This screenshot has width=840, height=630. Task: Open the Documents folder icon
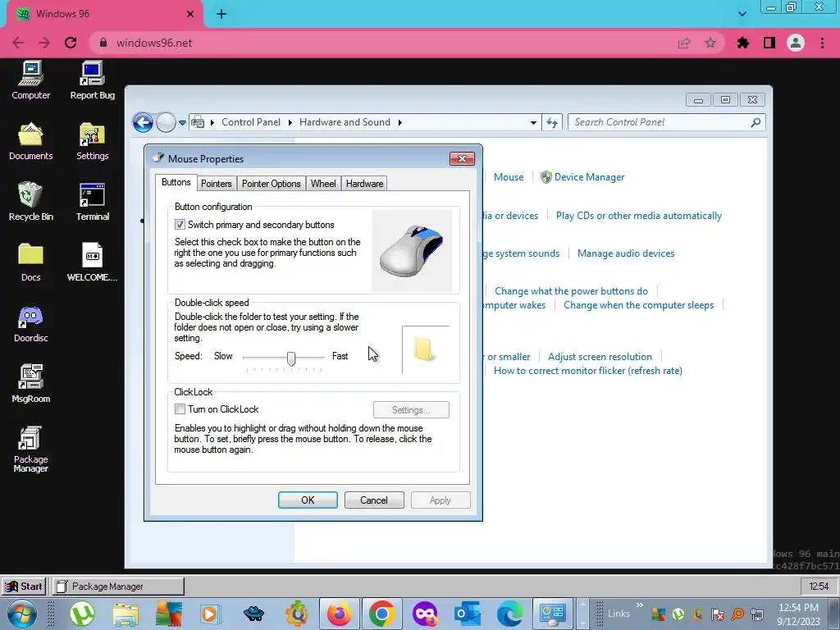pyautogui.click(x=30, y=141)
